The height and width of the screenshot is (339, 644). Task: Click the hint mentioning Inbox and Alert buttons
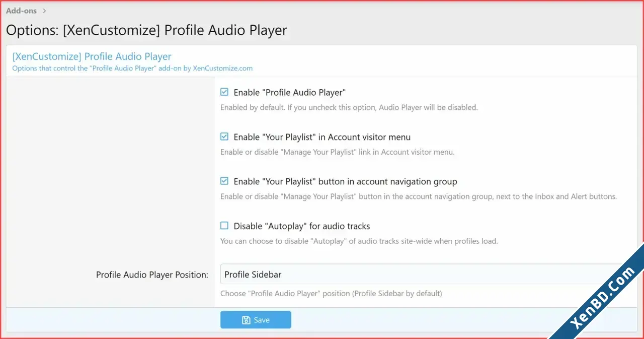click(x=419, y=196)
